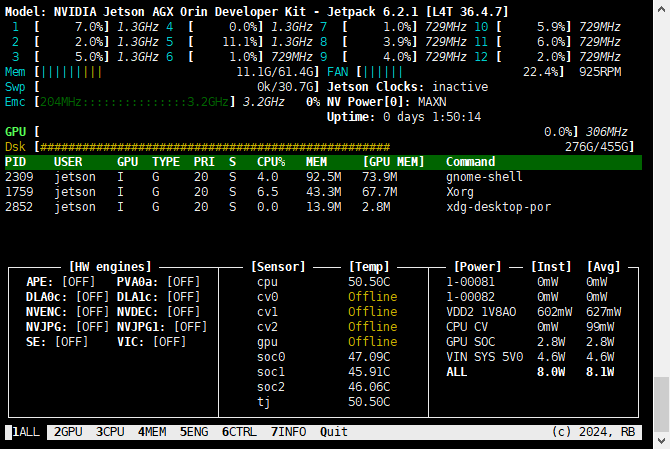Viewport: 670px width, 449px height.
Task: Click the tj sensor row
Action: pos(323,402)
